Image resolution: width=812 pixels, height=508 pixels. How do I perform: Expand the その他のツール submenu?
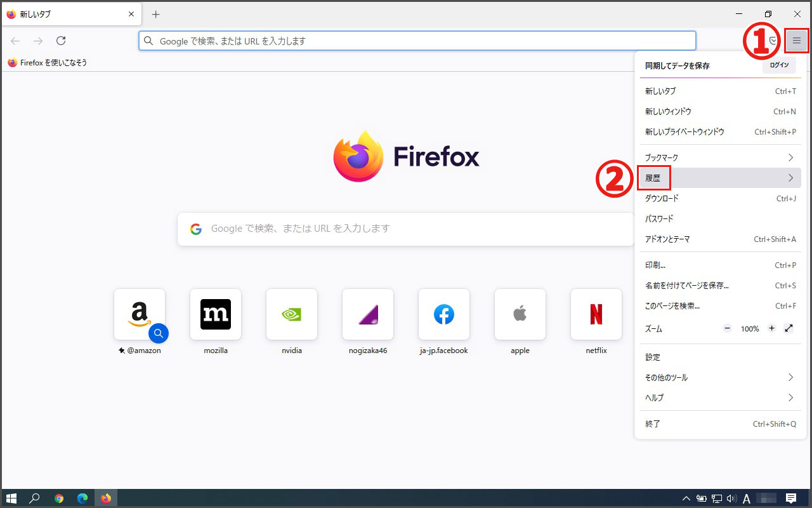[x=720, y=377]
